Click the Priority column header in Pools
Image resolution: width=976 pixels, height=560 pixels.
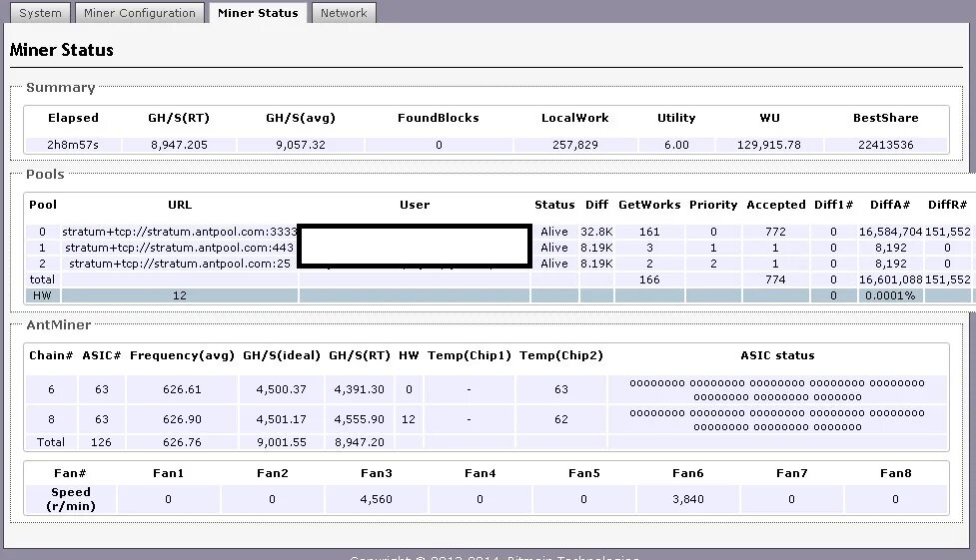tap(713, 205)
